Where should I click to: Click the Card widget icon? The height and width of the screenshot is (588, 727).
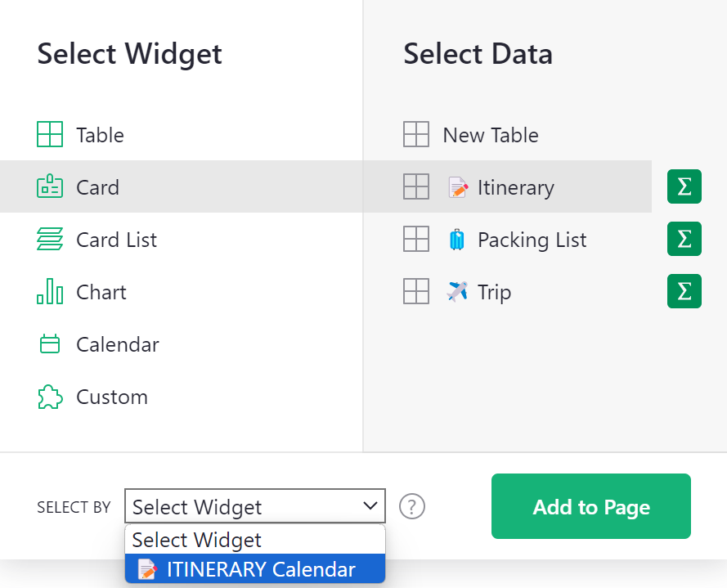[50, 186]
